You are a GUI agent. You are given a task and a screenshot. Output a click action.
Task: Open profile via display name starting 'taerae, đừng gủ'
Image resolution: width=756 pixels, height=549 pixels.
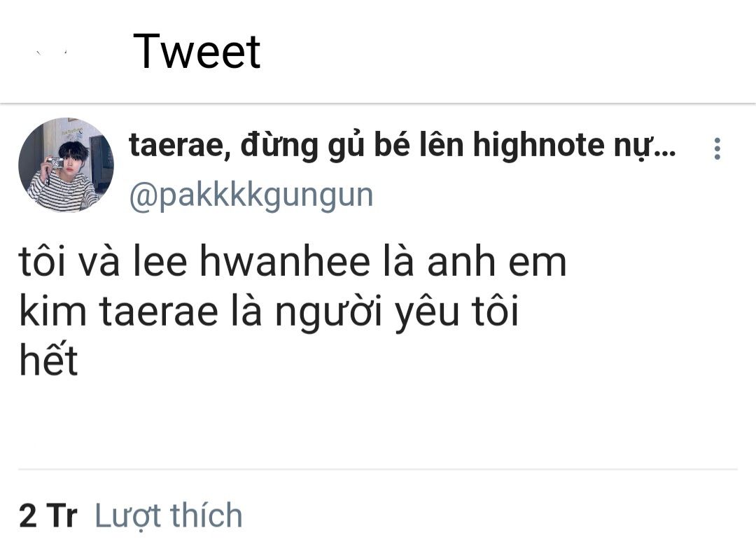coord(402,145)
